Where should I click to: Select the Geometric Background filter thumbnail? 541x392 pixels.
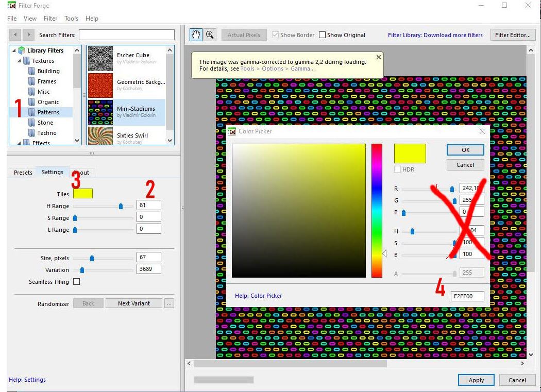point(100,85)
